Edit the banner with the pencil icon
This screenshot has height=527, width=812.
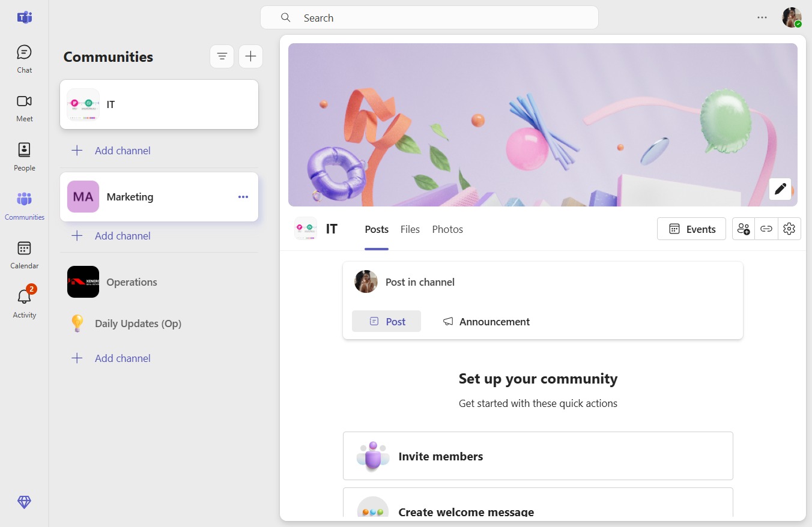pyautogui.click(x=780, y=189)
